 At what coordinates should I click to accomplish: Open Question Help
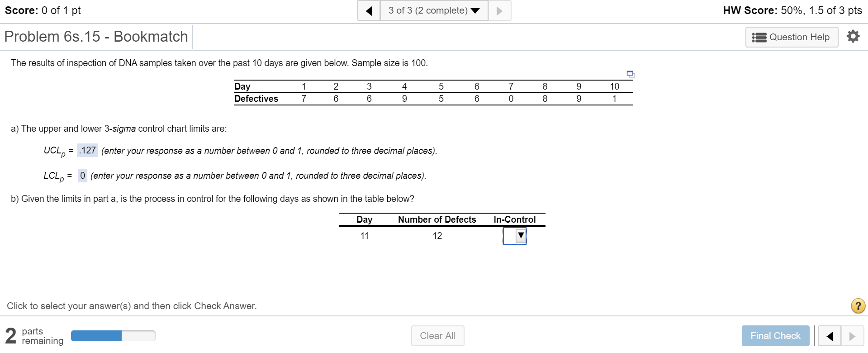click(791, 37)
